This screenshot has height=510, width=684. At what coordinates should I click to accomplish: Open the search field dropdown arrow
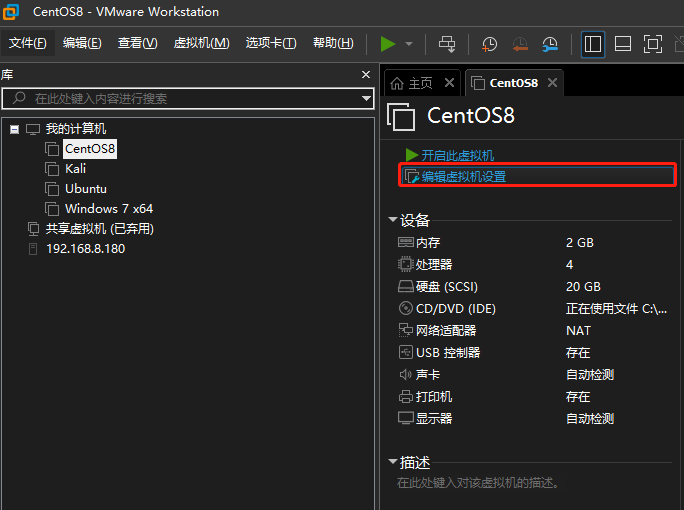367,99
